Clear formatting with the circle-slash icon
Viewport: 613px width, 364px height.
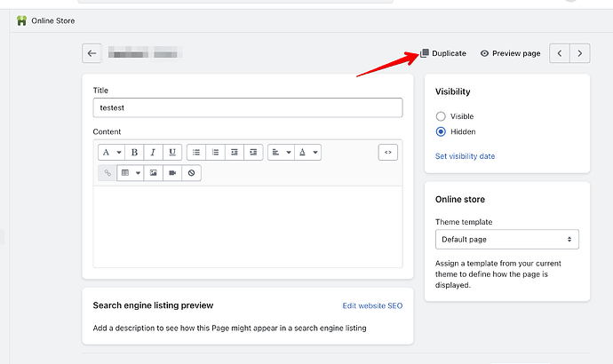[x=191, y=172]
